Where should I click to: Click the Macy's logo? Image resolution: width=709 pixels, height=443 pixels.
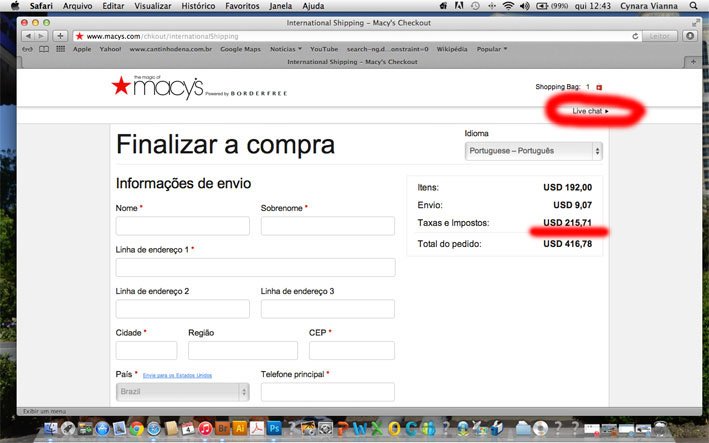point(158,86)
